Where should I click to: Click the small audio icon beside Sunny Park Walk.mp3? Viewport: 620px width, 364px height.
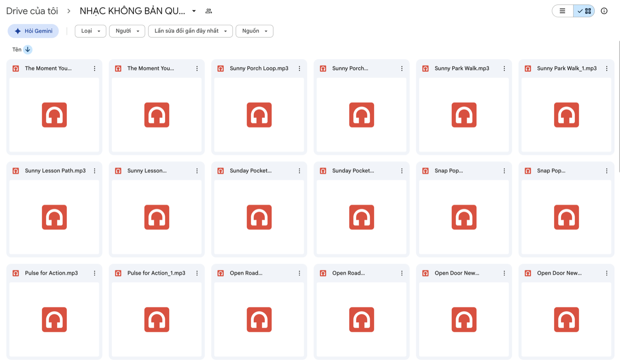click(426, 69)
